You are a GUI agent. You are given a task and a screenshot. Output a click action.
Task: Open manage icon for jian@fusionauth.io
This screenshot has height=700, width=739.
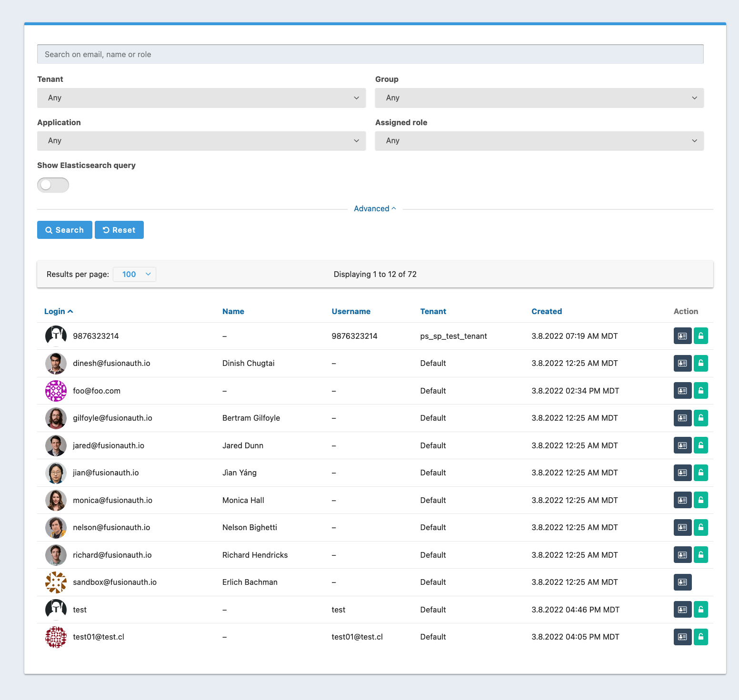(x=682, y=473)
